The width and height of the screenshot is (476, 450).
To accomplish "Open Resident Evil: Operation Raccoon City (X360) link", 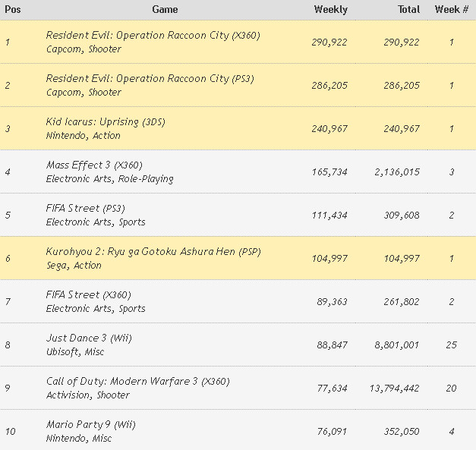I will tap(153, 36).
